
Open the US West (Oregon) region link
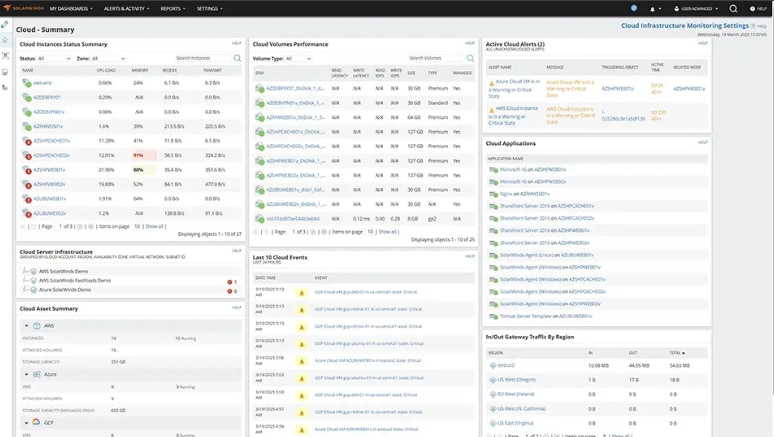[x=516, y=380]
